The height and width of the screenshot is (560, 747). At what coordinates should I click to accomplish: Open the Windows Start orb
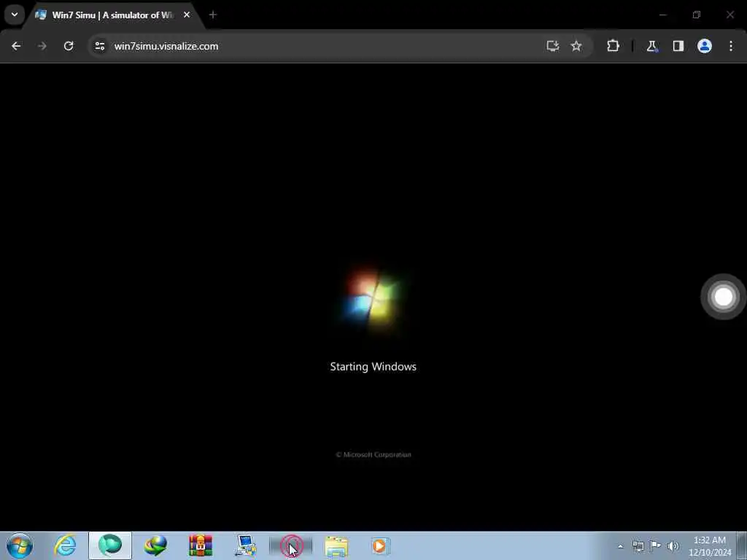point(20,545)
